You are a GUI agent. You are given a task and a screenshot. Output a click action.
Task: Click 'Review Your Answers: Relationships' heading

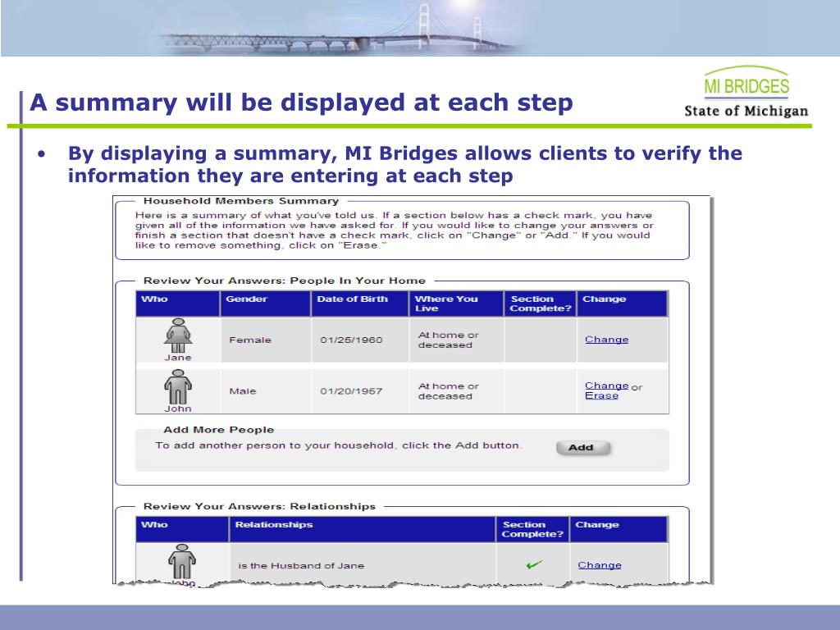259,506
